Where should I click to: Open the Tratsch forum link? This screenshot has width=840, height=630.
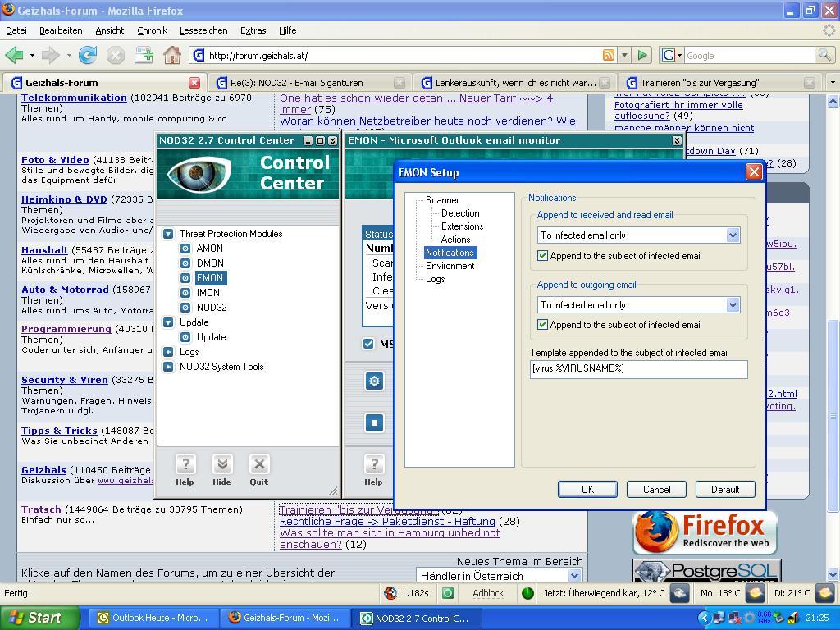click(41, 509)
